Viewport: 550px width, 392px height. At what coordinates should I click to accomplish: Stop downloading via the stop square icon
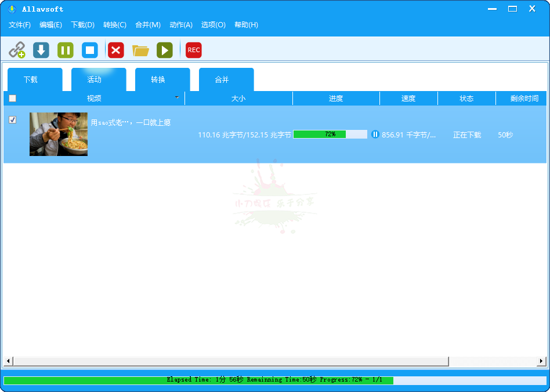point(89,50)
